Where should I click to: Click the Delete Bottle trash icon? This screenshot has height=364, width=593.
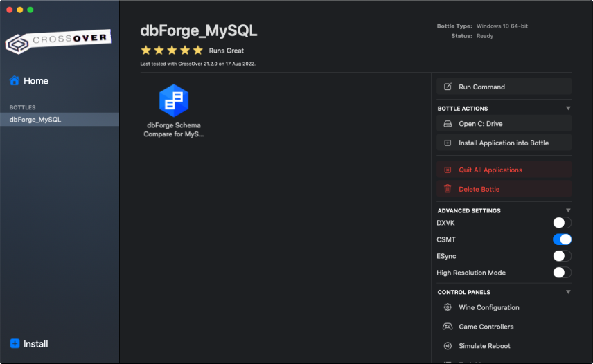[x=448, y=189]
